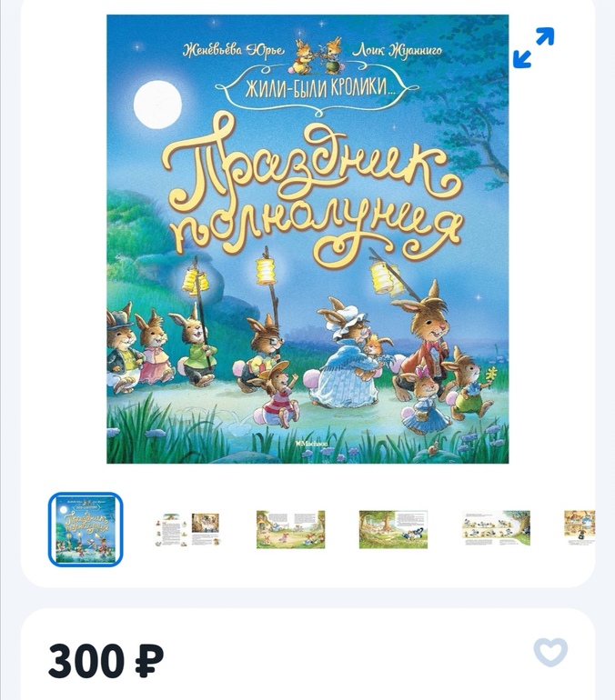The height and width of the screenshot is (700, 615).
Task: Click the two rabbits emblem between the author names
Action: click(318, 55)
